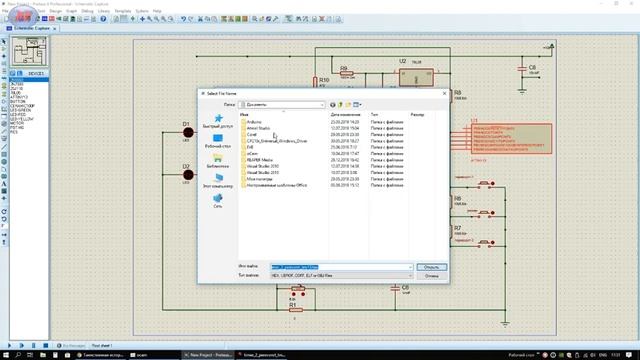
Task: Open the View menu dropdown in dialog
Action: coord(357,105)
